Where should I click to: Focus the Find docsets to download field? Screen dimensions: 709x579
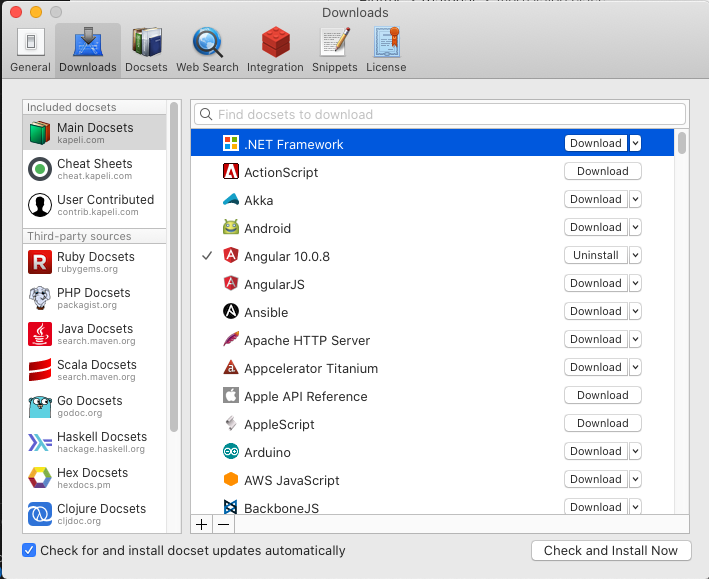(440, 114)
